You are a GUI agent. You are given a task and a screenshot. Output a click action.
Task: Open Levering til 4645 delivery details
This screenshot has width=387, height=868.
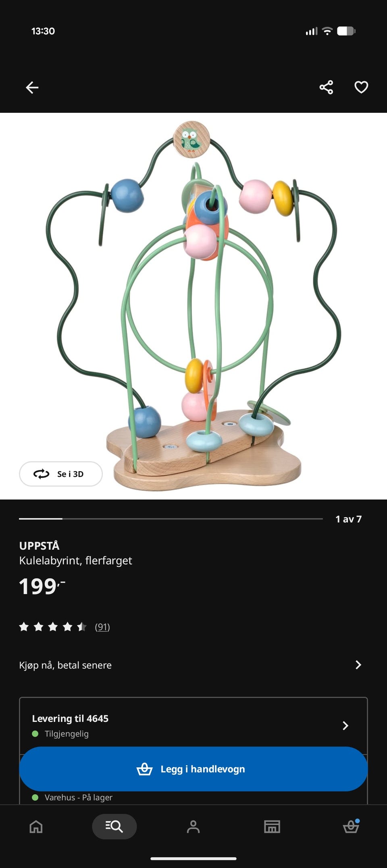point(193,725)
